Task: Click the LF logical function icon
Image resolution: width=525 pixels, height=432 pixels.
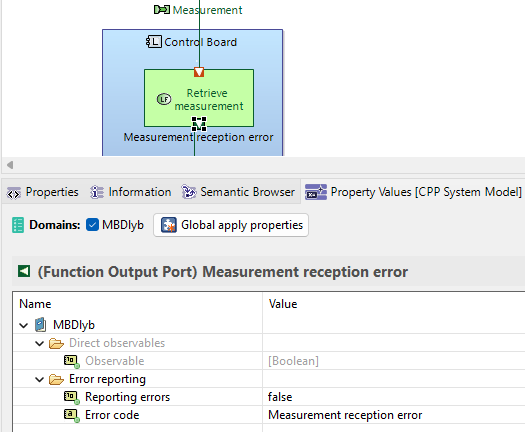Action: click(164, 99)
